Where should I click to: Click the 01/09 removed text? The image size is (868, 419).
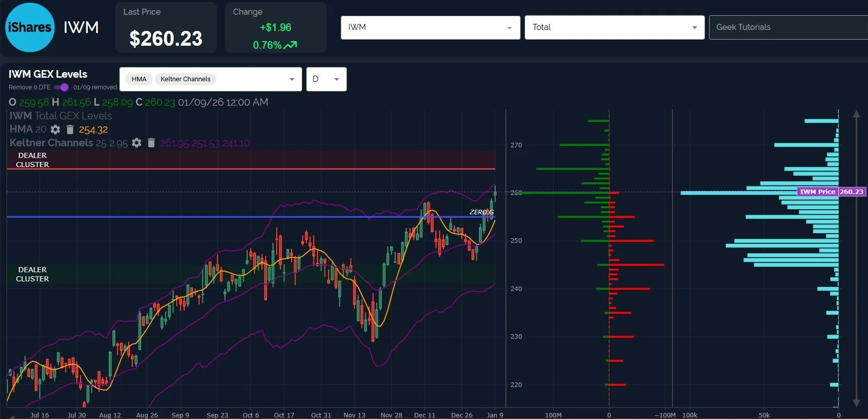click(95, 87)
